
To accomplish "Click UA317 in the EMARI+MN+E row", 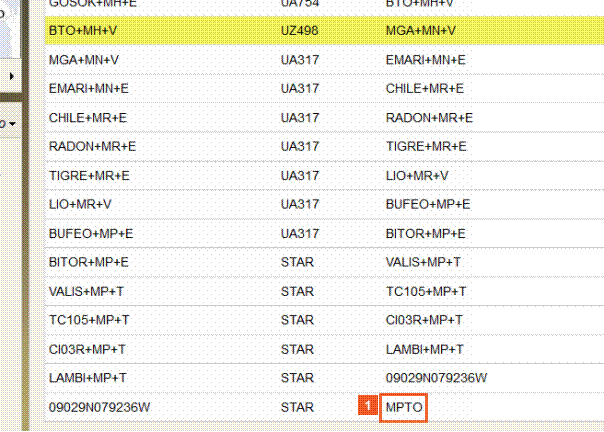I will 300,88.
